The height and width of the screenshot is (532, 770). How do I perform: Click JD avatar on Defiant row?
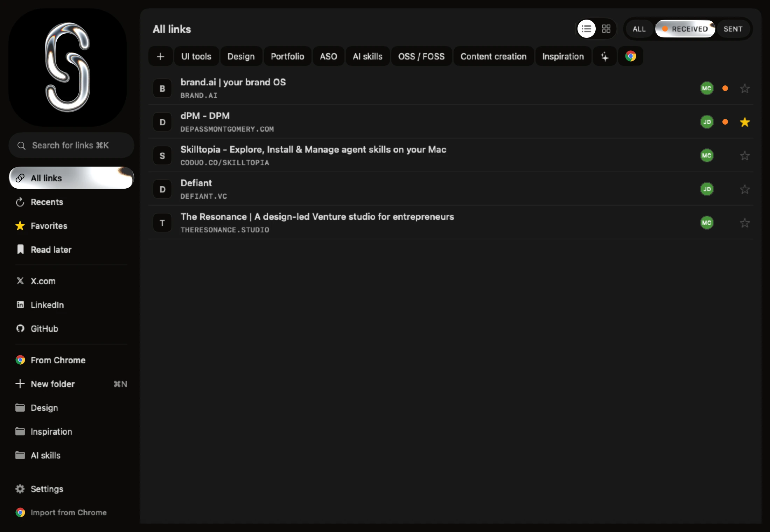707,189
